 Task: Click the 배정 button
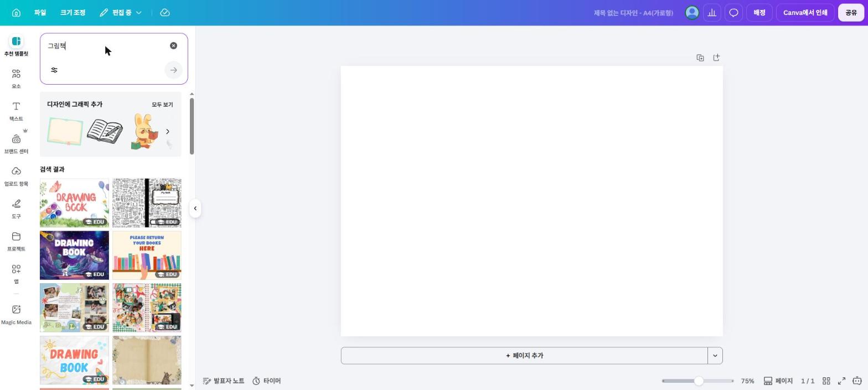[x=759, y=13]
